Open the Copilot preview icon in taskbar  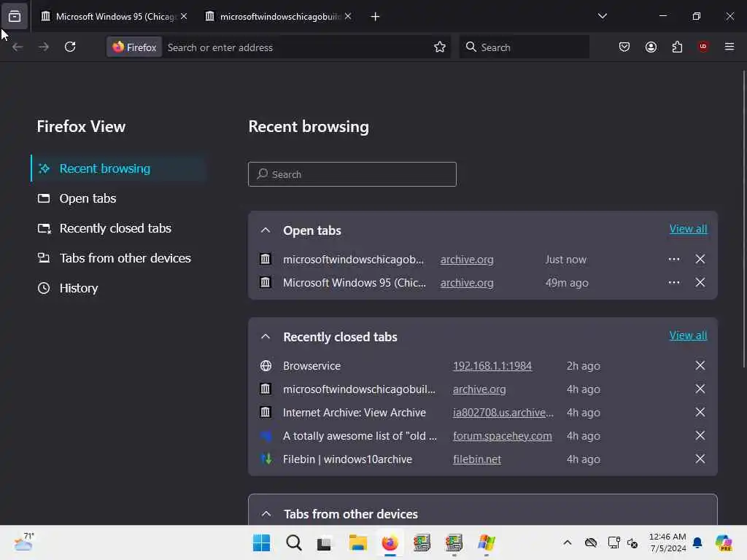(724, 542)
